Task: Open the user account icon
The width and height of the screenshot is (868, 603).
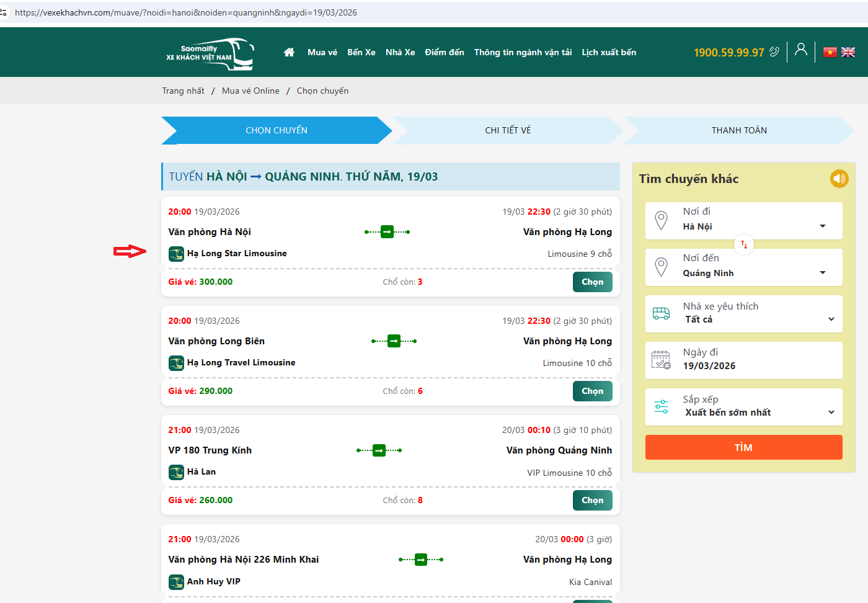Action: coord(801,50)
